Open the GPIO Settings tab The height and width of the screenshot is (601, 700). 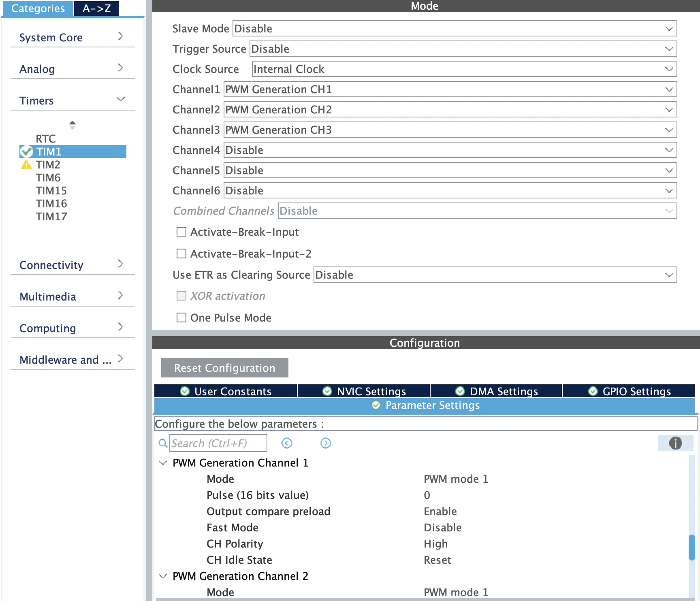[629, 391]
